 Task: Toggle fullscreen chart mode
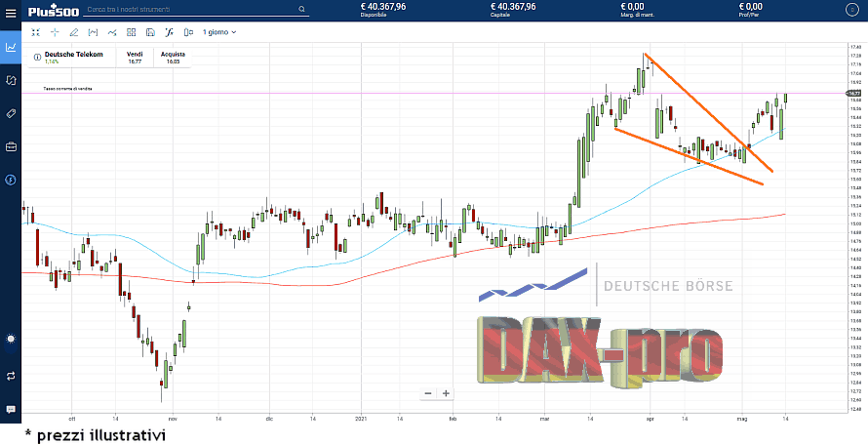35,32
